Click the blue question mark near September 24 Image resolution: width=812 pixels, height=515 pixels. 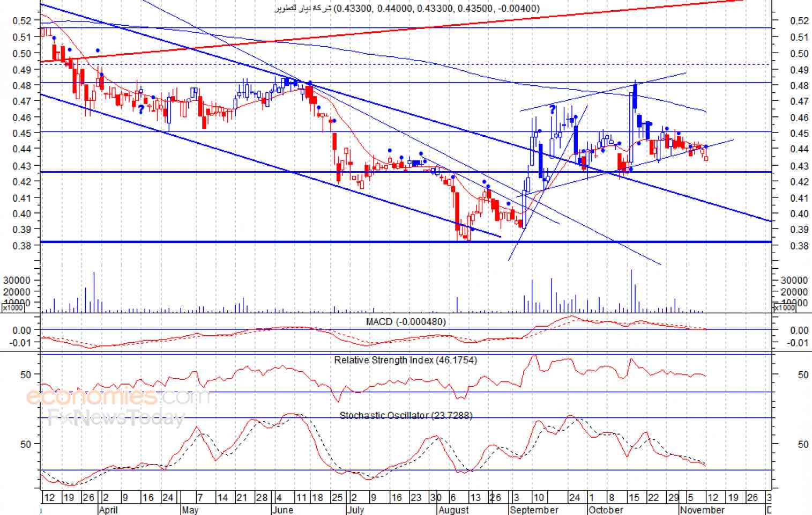(x=552, y=110)
